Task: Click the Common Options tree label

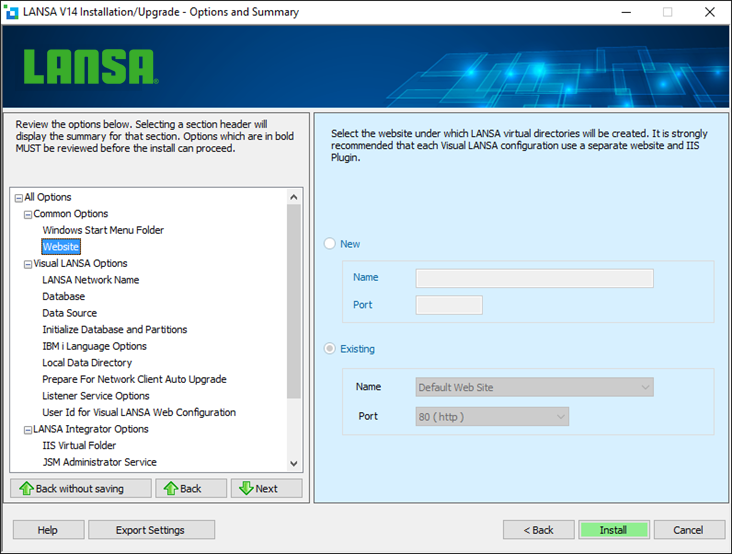Action: [x=70, y=214]
